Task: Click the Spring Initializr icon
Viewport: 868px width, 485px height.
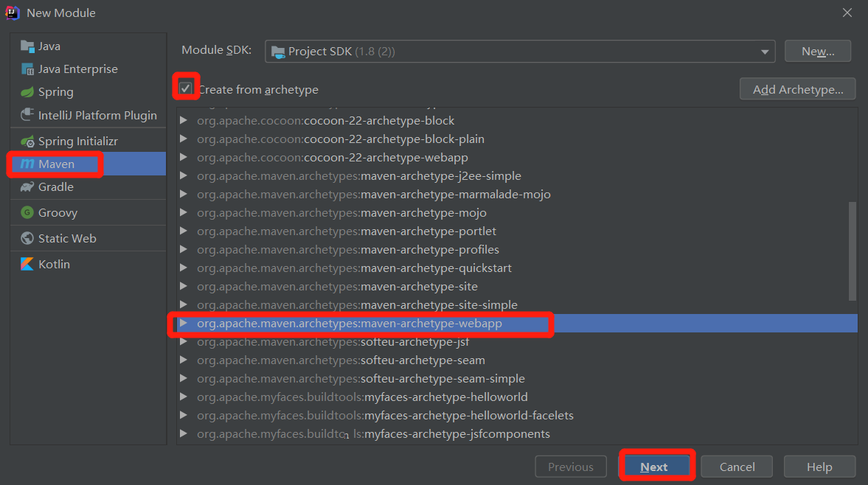Action: [27, 142]
